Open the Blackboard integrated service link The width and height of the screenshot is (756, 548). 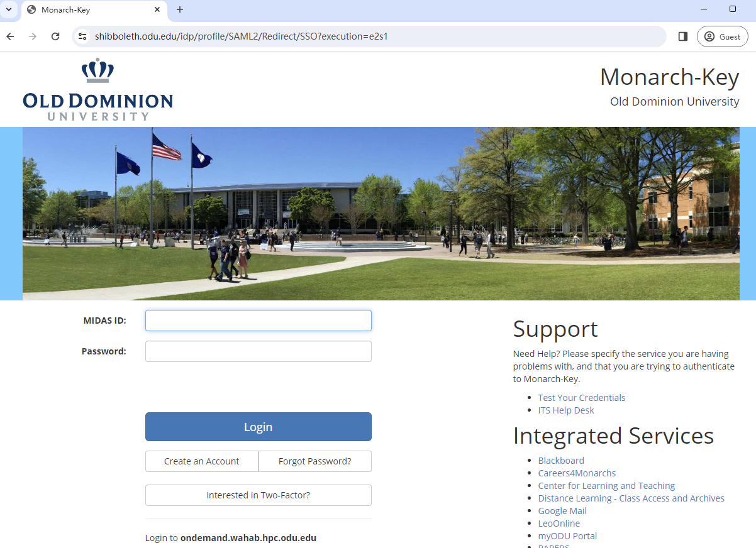[560, 461]
